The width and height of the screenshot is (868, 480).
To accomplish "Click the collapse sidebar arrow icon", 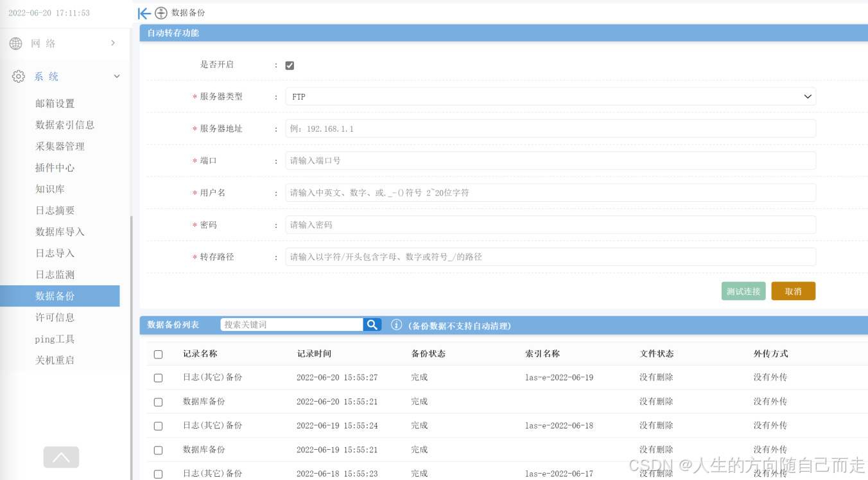I will point(144,13).
